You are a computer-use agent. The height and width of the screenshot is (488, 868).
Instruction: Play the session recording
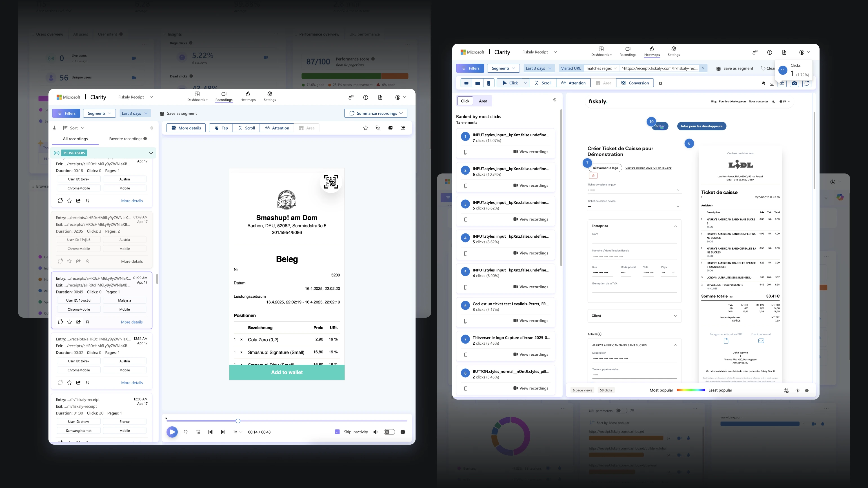coord(172,432)
